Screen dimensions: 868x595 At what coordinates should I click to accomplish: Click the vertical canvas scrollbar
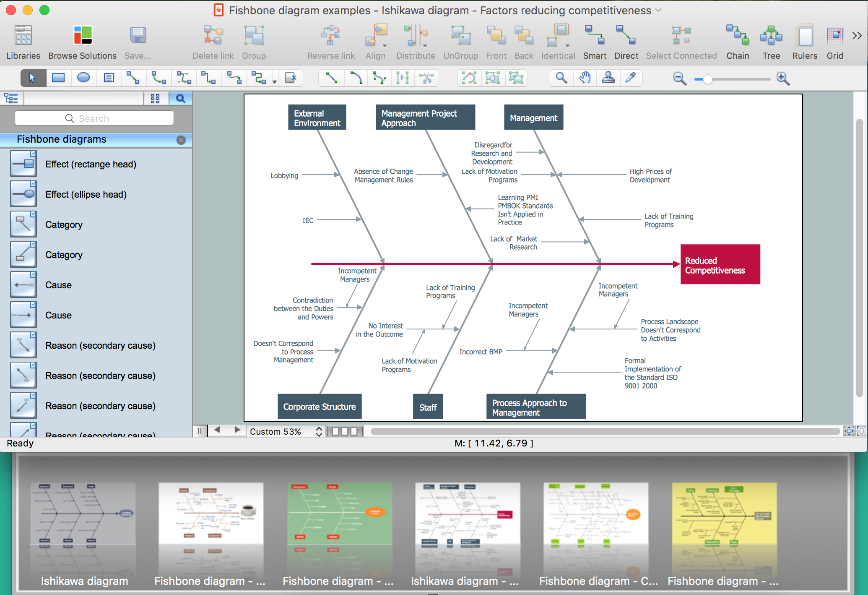pyautogui.click(x=859, y=258)
